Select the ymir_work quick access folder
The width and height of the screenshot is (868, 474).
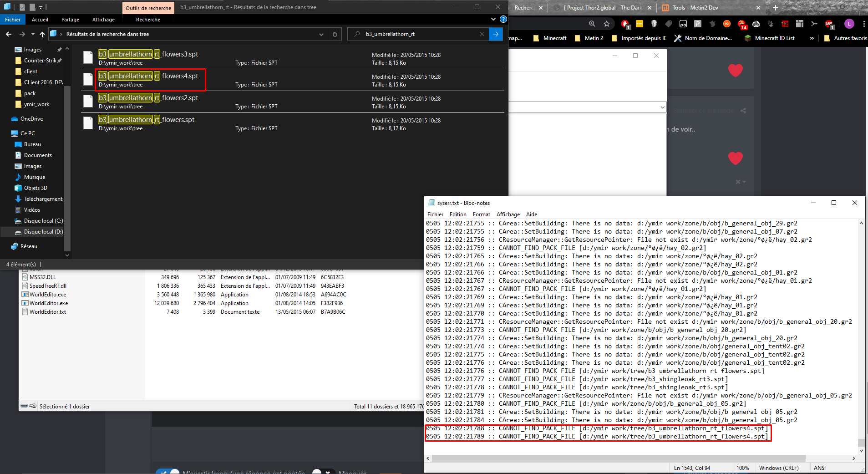[36, 104]
